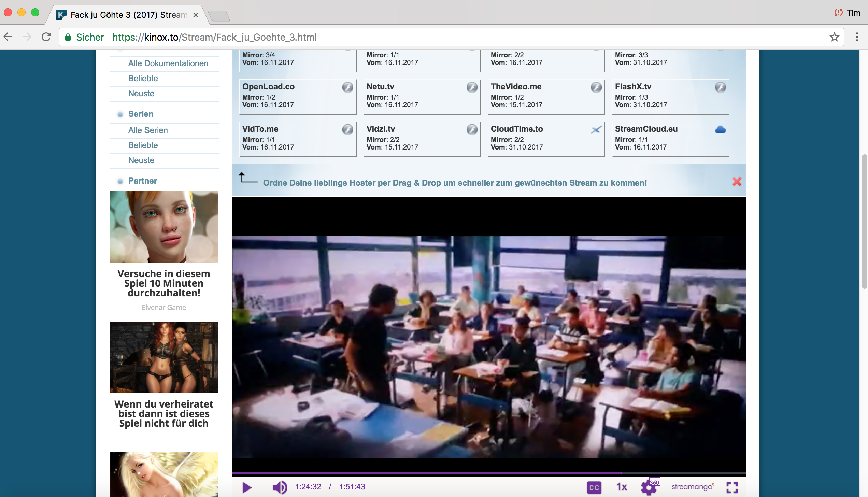The image size is (868, 497).
Task: Open video quality settings gear (360)
Action: pyautogui.click(x=649, y=488)
